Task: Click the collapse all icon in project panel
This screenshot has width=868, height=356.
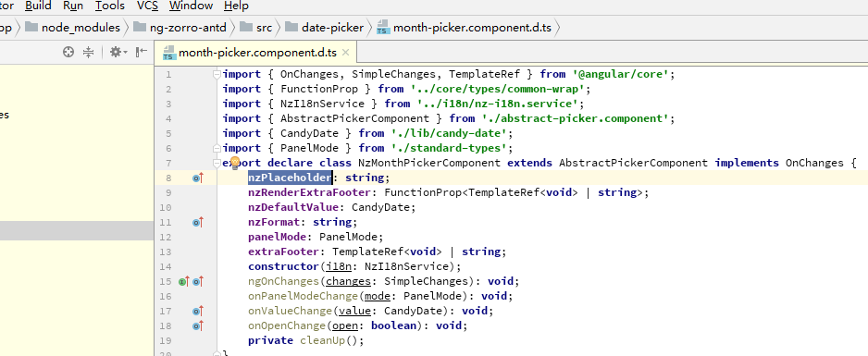Action: 88,52
